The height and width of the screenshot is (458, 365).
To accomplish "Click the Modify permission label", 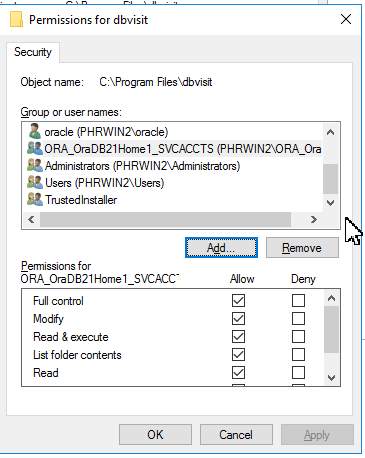I will click(48, 319).
